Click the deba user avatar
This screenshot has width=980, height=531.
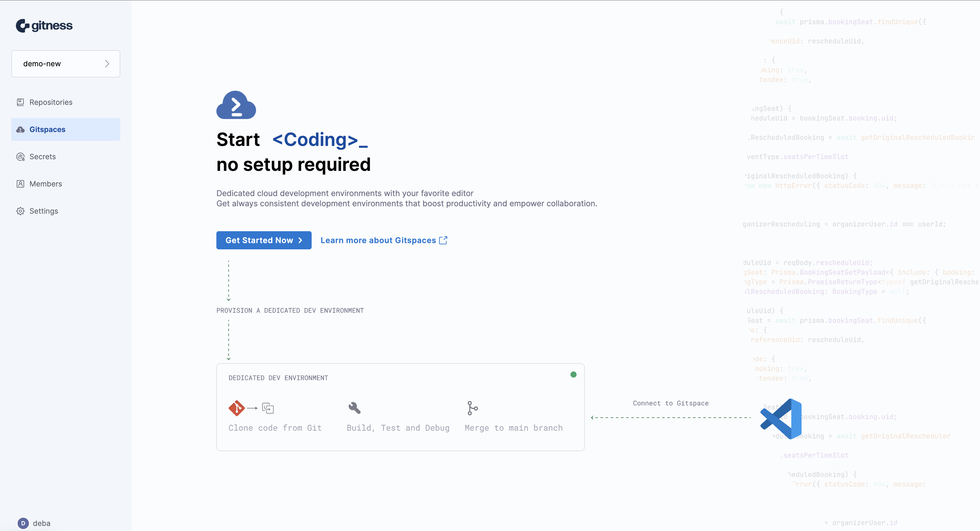pyautogui.click(x=23, y=523)
